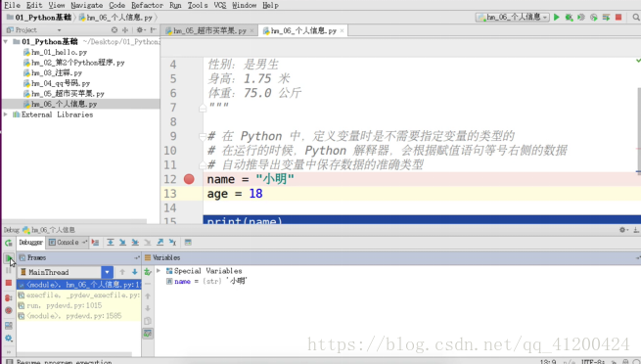Toggle Show Watches button in Variables panel
The width and height of the screenshot is (641, 364).
[x=148, y=334]
